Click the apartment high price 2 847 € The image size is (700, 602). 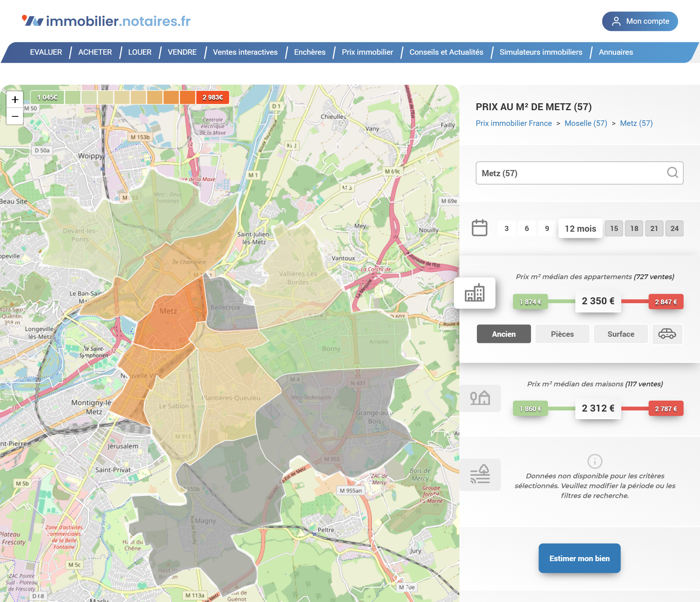[x=666, y=302]
